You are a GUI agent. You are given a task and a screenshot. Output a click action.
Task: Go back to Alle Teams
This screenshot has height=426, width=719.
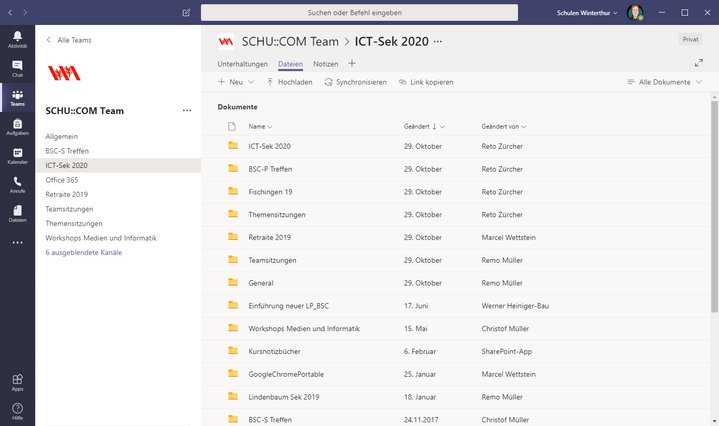pyautogui.click(x=69, y=40)
